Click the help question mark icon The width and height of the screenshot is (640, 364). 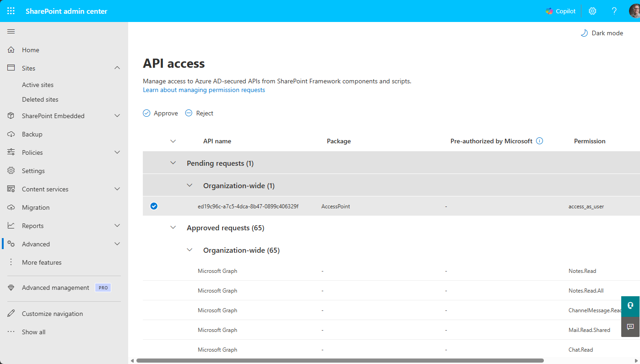[x=614, y=11]
